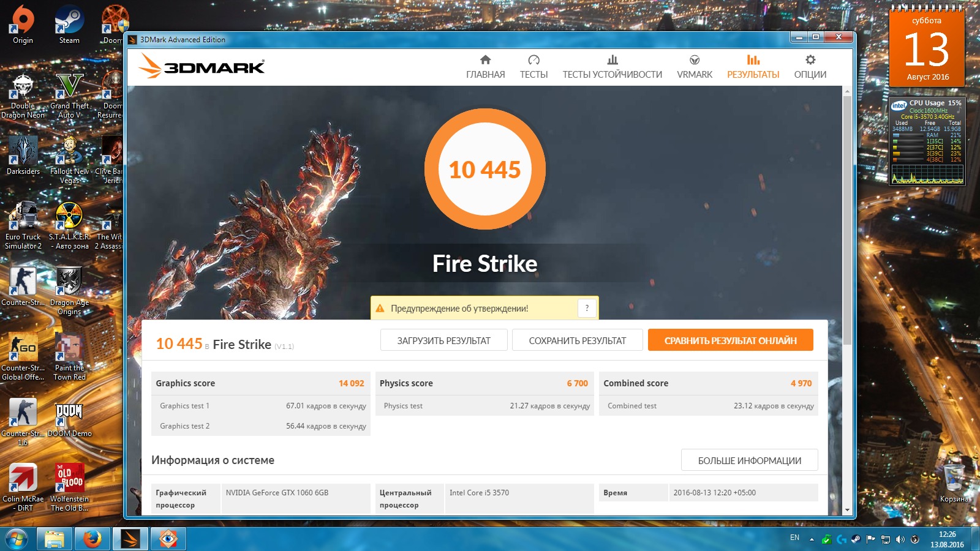
Task: Click the Physics score value 6 700
Action: pos(578,383)
